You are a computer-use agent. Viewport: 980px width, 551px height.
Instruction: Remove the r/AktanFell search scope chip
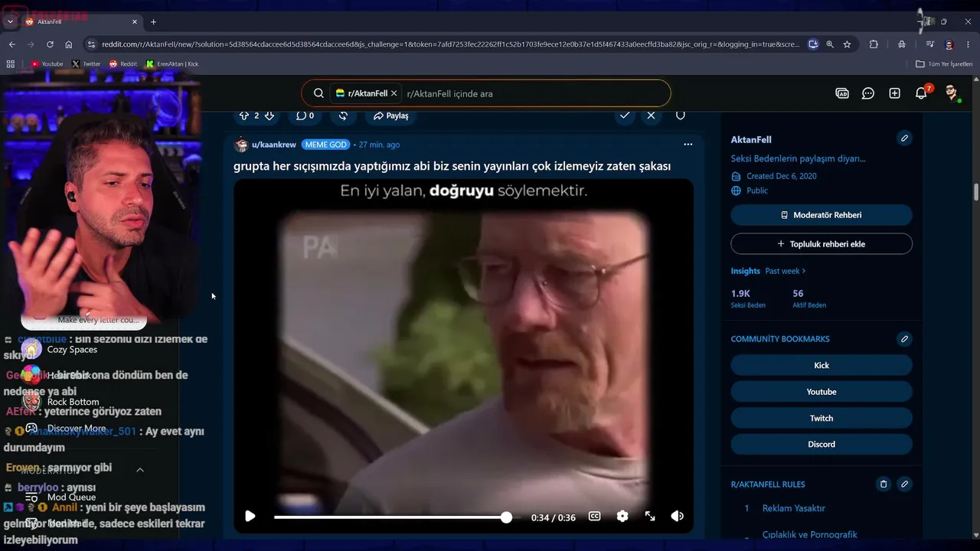pyautogui.click(x=394, y=93)
